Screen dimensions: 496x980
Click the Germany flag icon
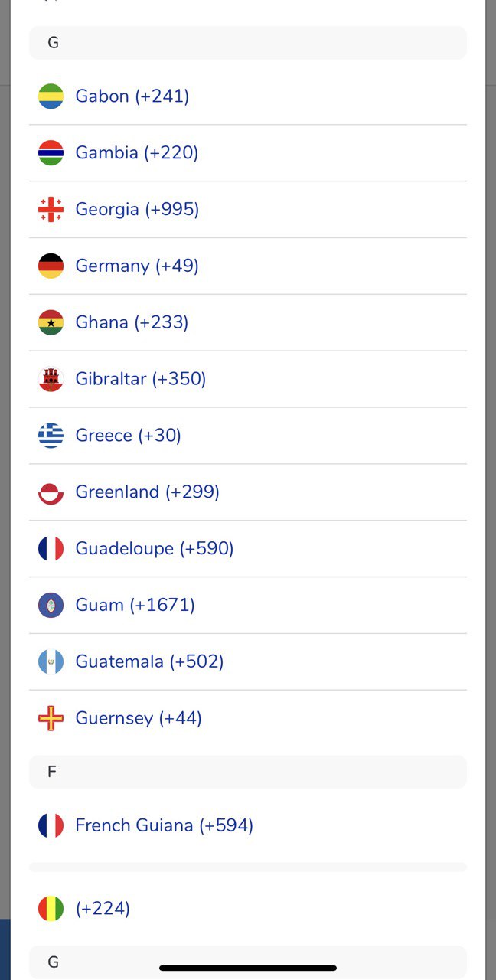point(51,266)
